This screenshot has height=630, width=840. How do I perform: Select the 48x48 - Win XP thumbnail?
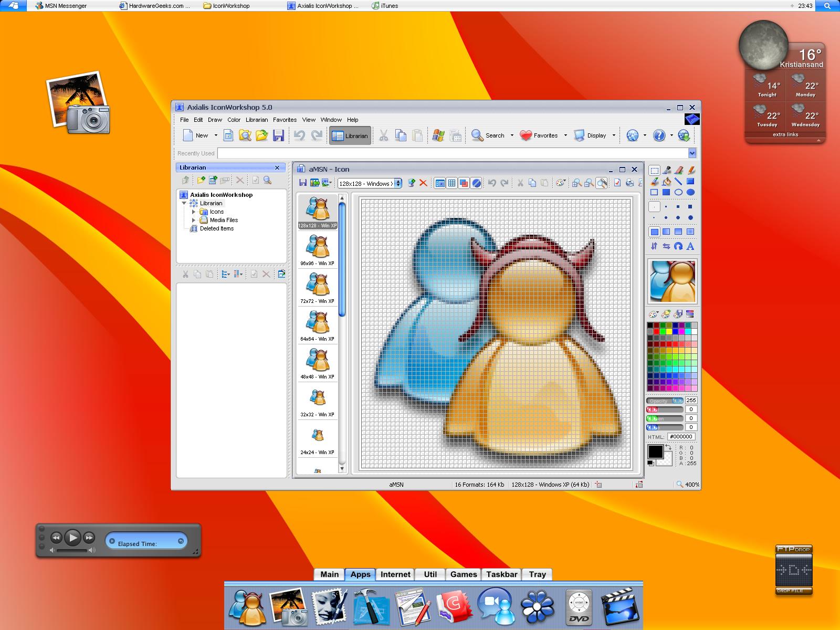[318, 363]
